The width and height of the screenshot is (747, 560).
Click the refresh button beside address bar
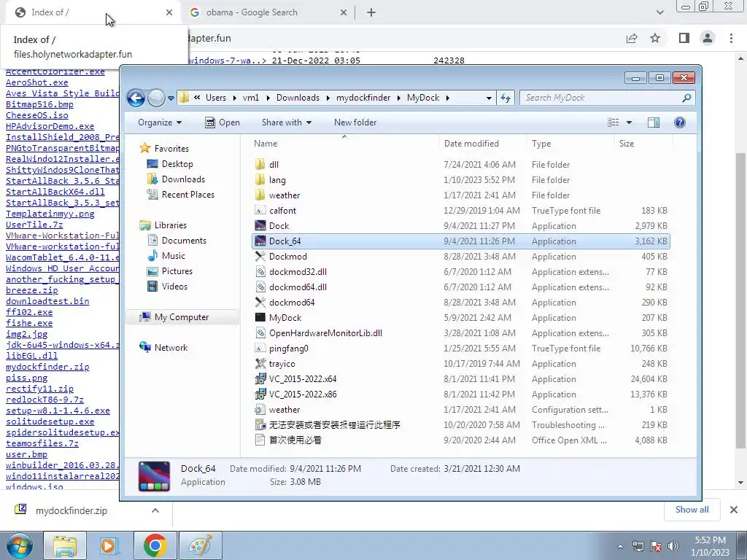point(506,98)
